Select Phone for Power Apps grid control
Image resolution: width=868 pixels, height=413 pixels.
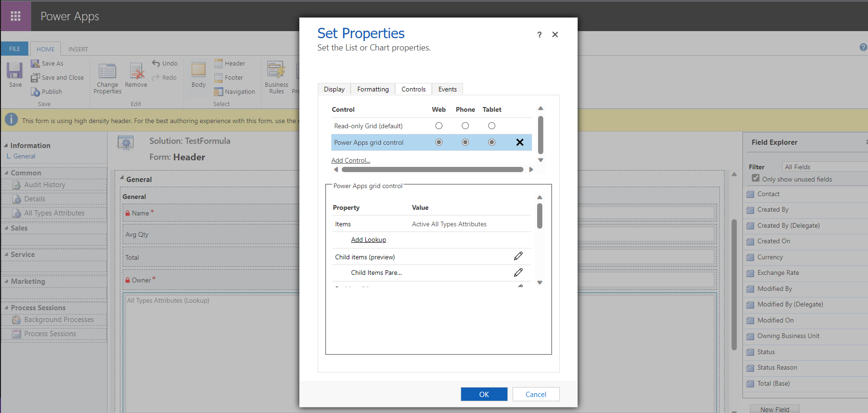465,142
